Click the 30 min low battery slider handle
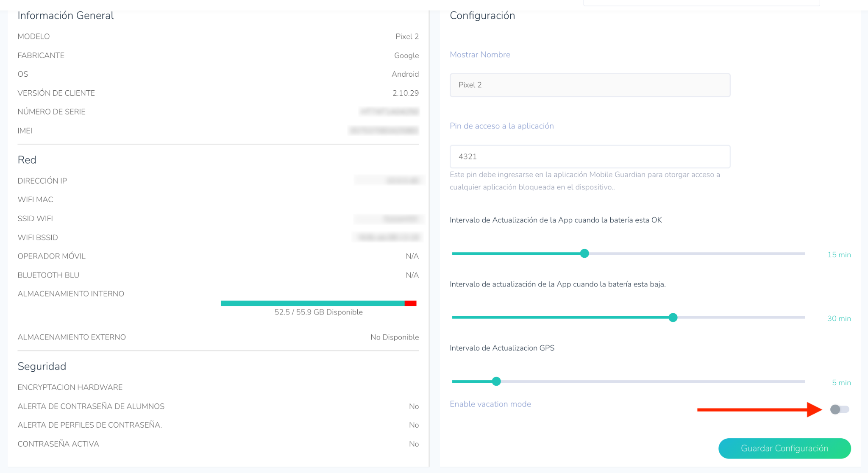The width and height of the screenshot is (868, 473). click(x=673, y=317)
